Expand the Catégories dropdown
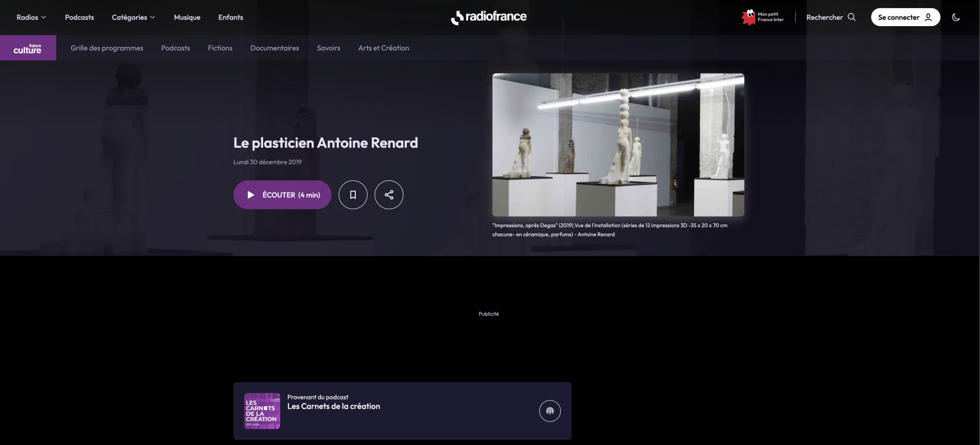980x445 pixels. 133,17
